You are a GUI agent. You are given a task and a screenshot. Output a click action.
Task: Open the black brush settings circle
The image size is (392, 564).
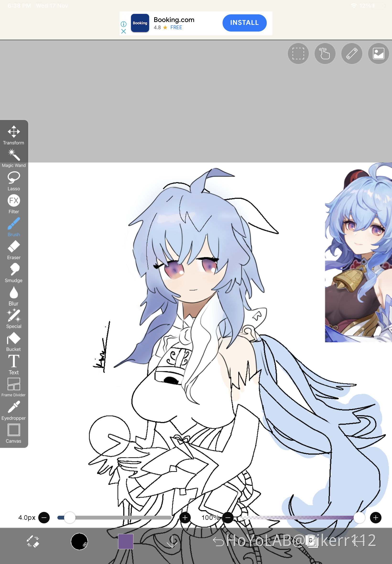pos(79,541)
